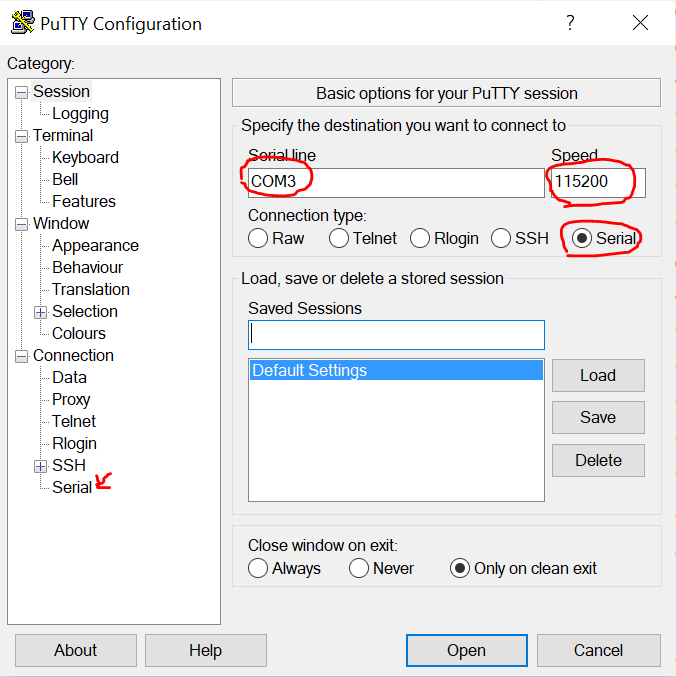Image resolution: width=676 pixels, height=677 pixels.
Task: Open the Serial category in tree
Action: [72, 487]
